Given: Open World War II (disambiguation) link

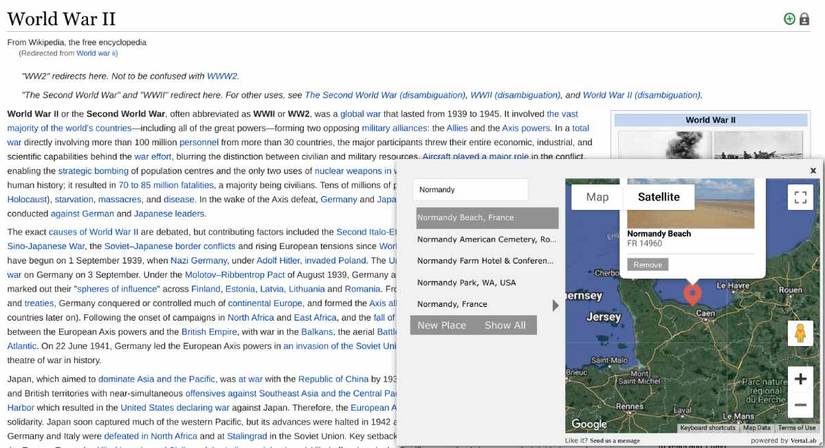Looking at the screenshot, I should (641, 95).
